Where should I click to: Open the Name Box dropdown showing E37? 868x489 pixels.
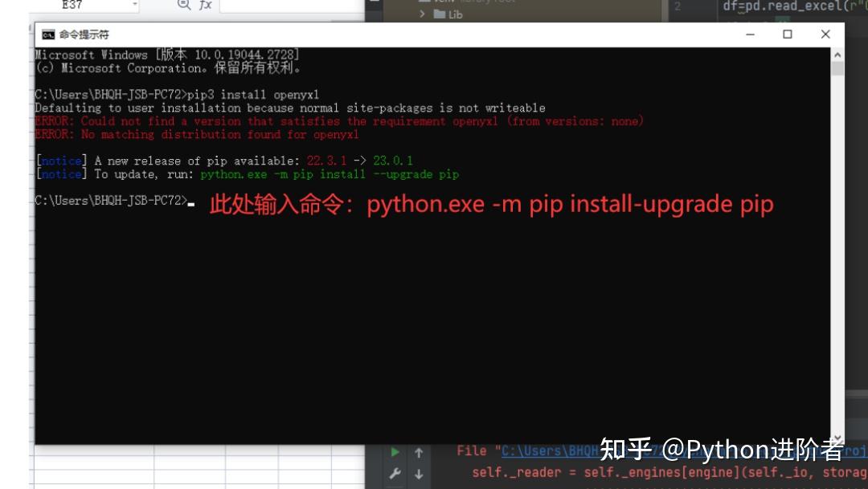[133, 6]
